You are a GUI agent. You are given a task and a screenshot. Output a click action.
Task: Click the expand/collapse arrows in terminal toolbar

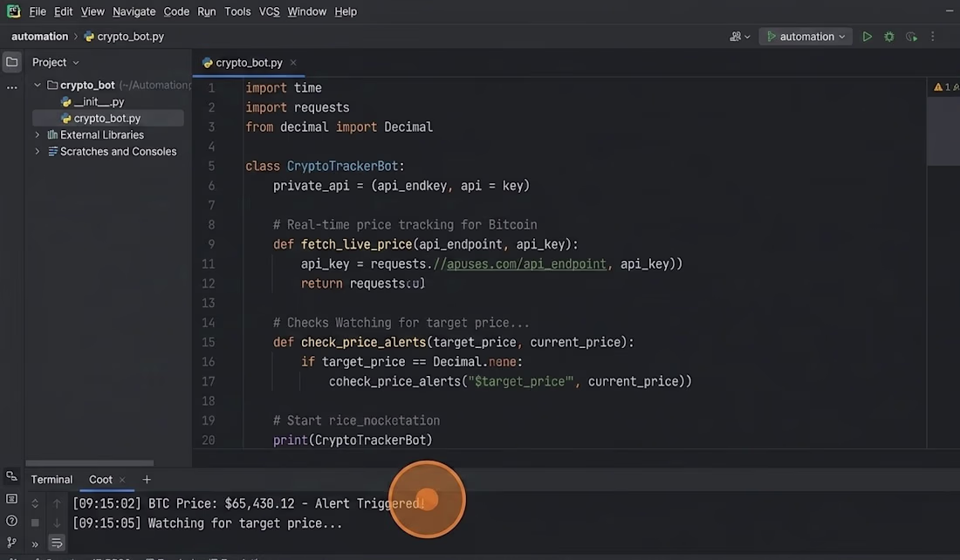coord(35,503)
